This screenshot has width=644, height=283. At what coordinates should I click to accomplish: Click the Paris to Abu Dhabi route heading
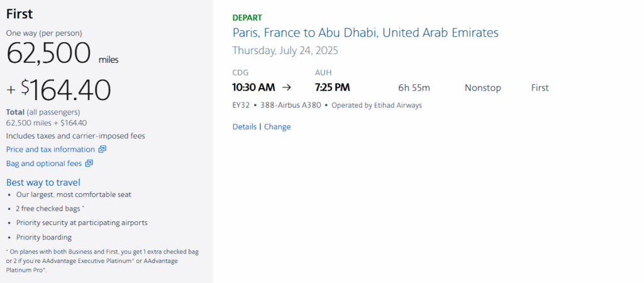365,33
